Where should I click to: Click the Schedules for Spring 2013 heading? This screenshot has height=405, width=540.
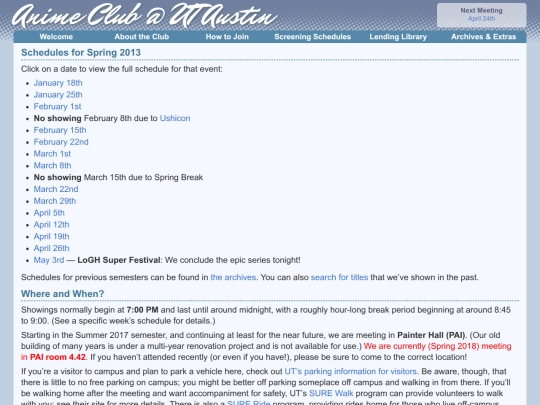tap(81, 53)
